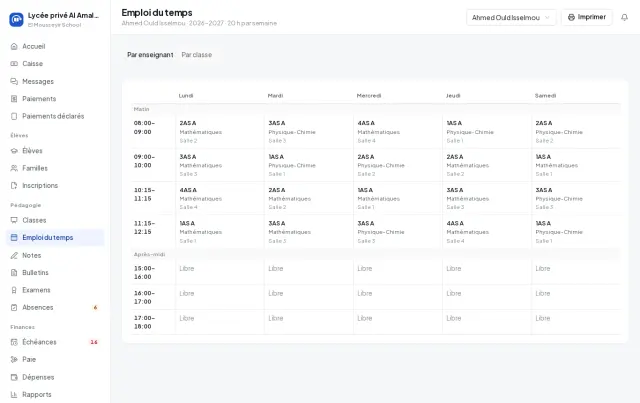Open the Inscriptions sidebar link
The height and width of the screenshot is (403, 640).
(x=55, y=185)
